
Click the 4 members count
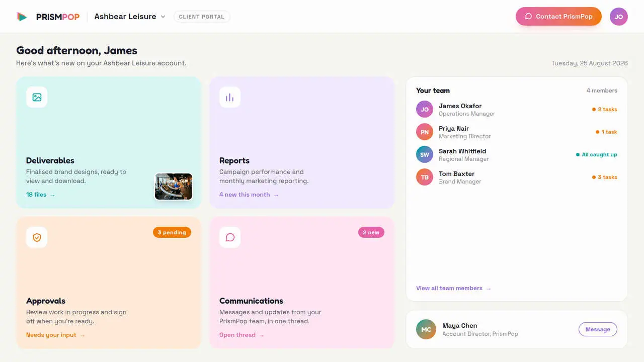[602, 90]
